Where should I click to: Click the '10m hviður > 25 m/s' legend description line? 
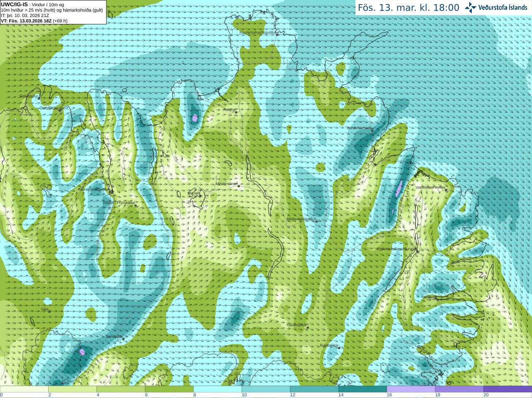click(x=52, y=10)
